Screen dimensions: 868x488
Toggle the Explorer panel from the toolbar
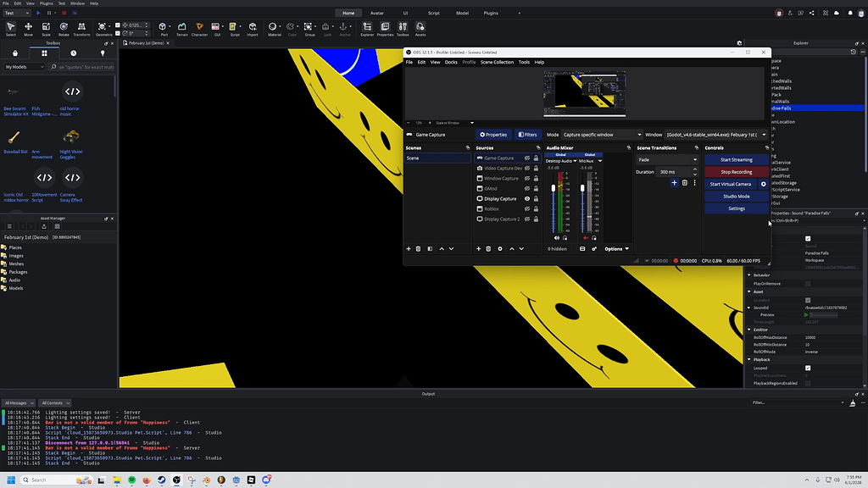(367, 29)
